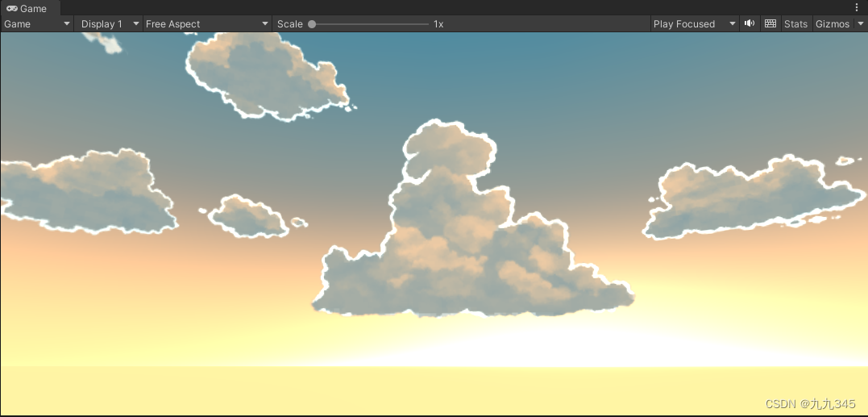Screen dimensions: 868x417
Task: Click the Scale slider handle
Action: tap(312, 24)
